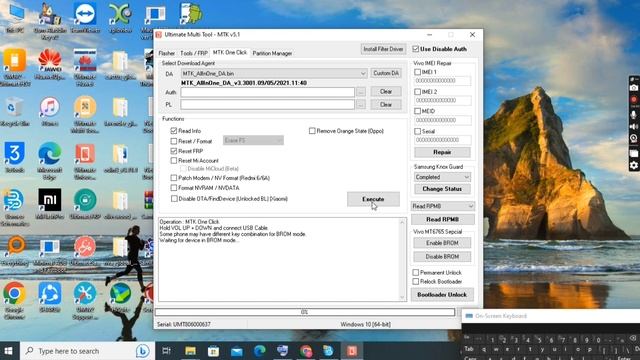This screenshot has height=360, width=640.
Task: Check the Serial checkbox
Action: pos(417,131)
